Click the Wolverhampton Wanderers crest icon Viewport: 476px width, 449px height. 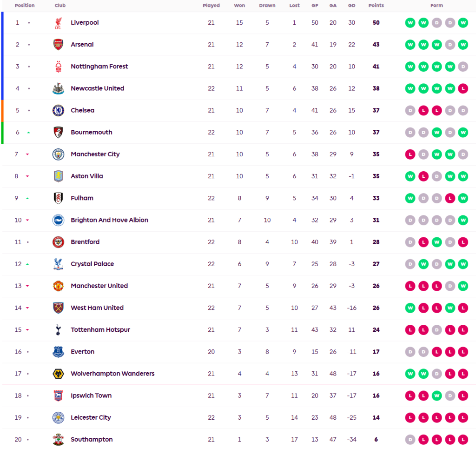[58, 374]
